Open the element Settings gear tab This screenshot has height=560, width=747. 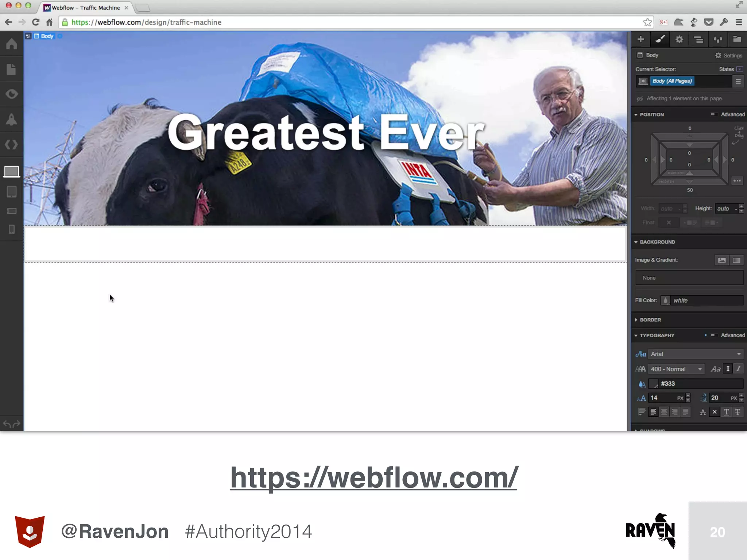tap(679, 39)
